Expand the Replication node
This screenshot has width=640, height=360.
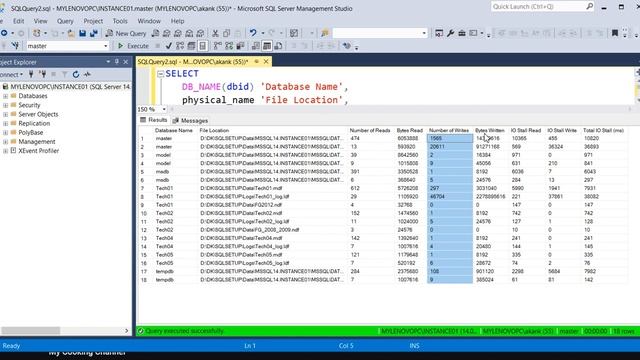click(x=6, y=123)
